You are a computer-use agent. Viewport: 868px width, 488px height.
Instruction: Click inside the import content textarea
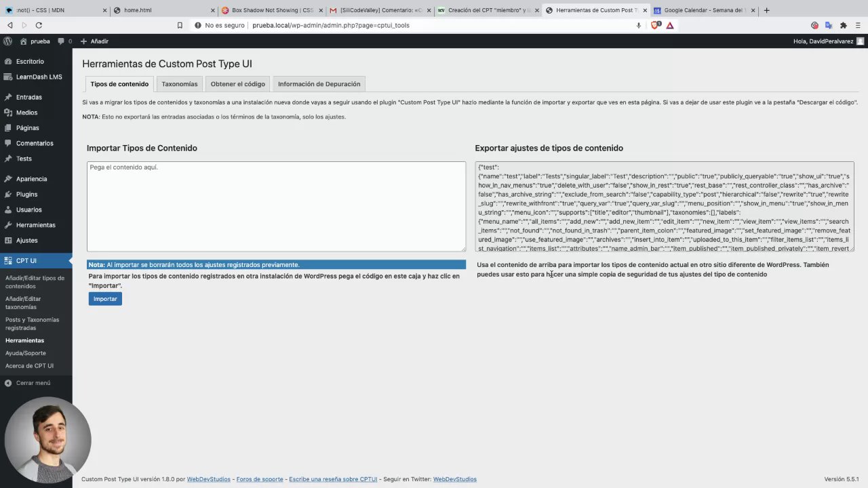pos(276,206)
